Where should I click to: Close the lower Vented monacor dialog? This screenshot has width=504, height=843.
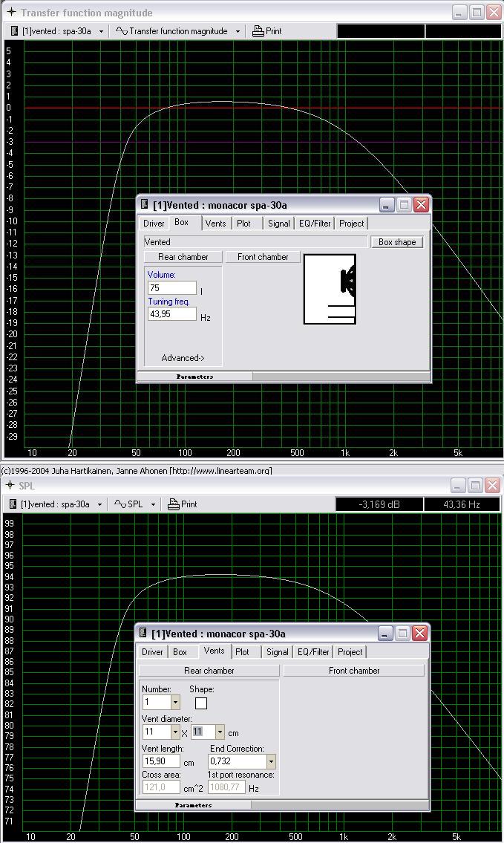(x=419, y=634)
